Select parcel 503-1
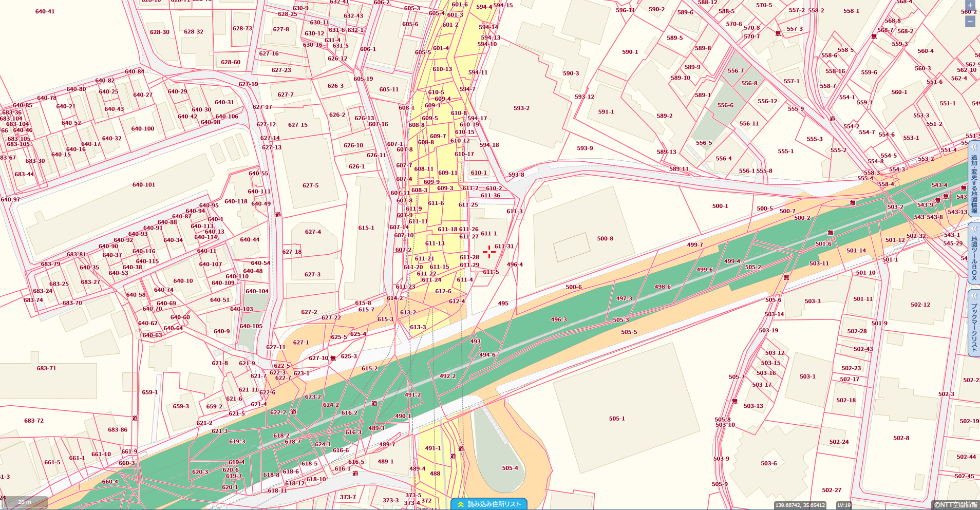This screenshot has width=980, height=510. coord(807,376)
